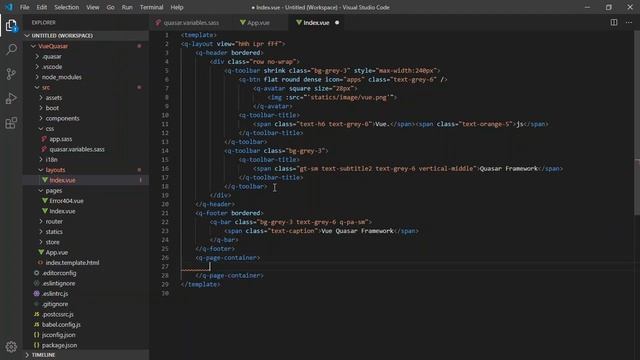Open app.sass in css folder

(x=86, y=139)
